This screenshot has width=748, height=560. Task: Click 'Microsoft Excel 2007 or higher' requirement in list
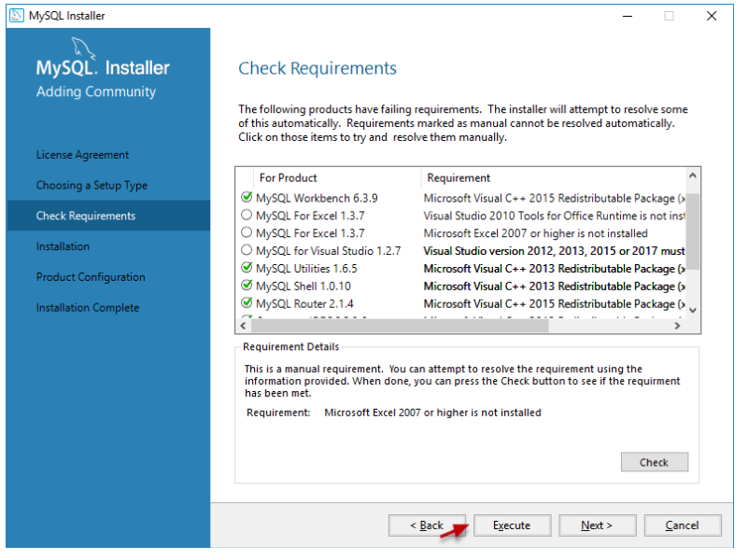coord(536,233)
